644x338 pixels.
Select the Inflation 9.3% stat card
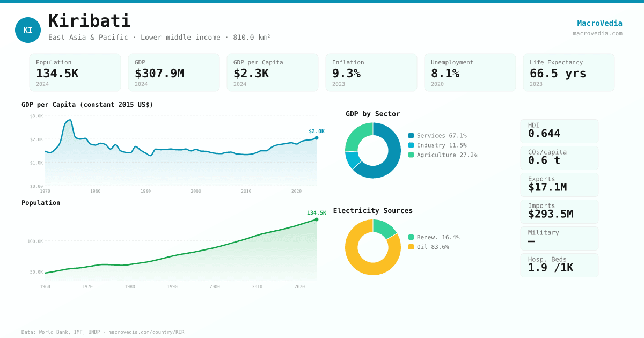(371, 72)
